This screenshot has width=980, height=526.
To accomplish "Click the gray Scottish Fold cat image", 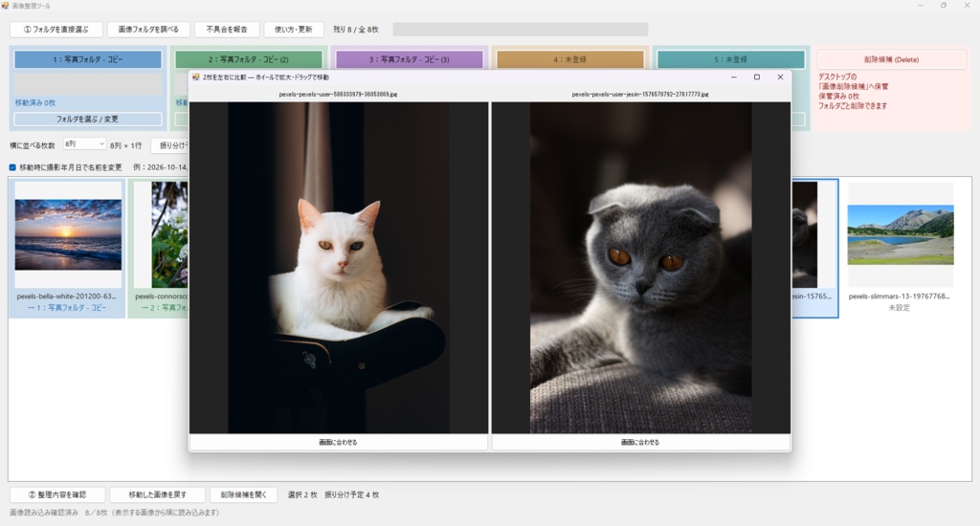I will point(640,268).
